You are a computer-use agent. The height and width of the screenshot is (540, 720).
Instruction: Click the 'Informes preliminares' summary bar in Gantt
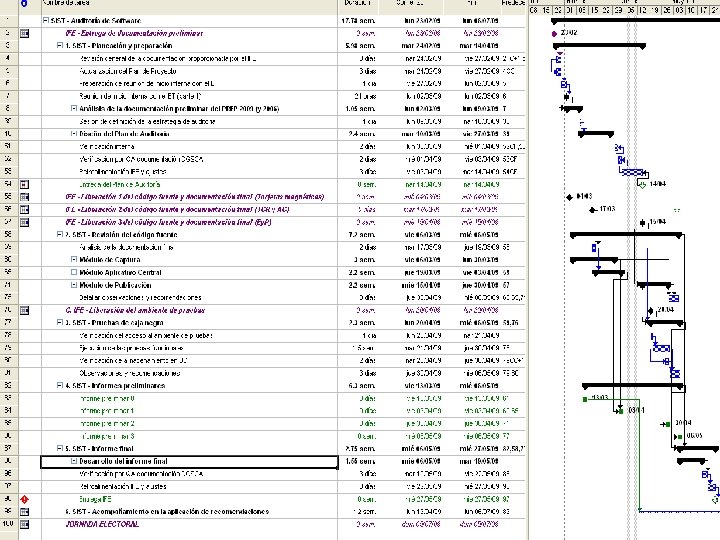[x=632, y=386]
